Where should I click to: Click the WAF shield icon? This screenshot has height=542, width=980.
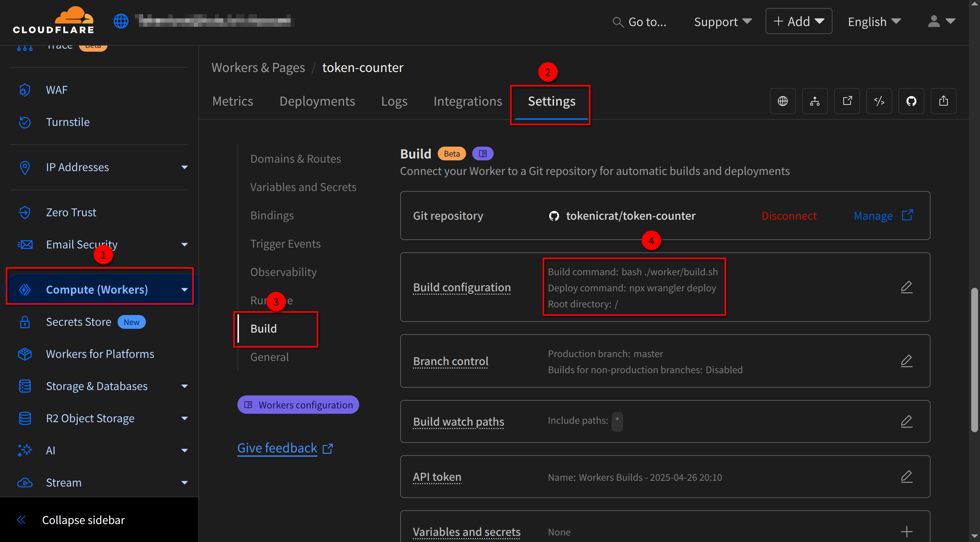coord(25,90)
